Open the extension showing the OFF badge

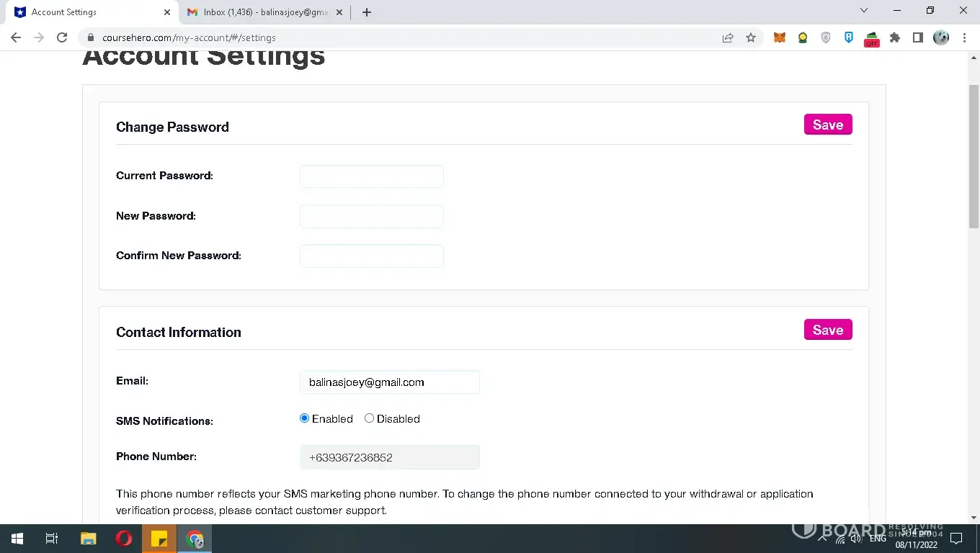pos(872,39)
